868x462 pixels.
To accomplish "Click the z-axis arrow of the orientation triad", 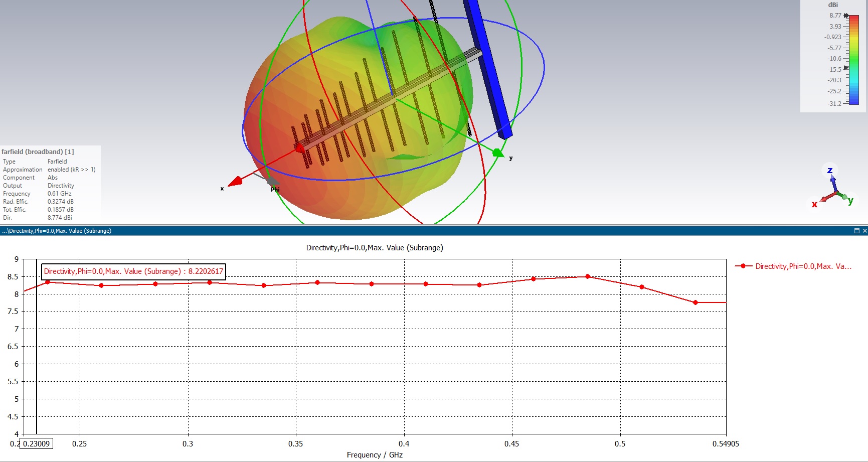I will [832, 182].
